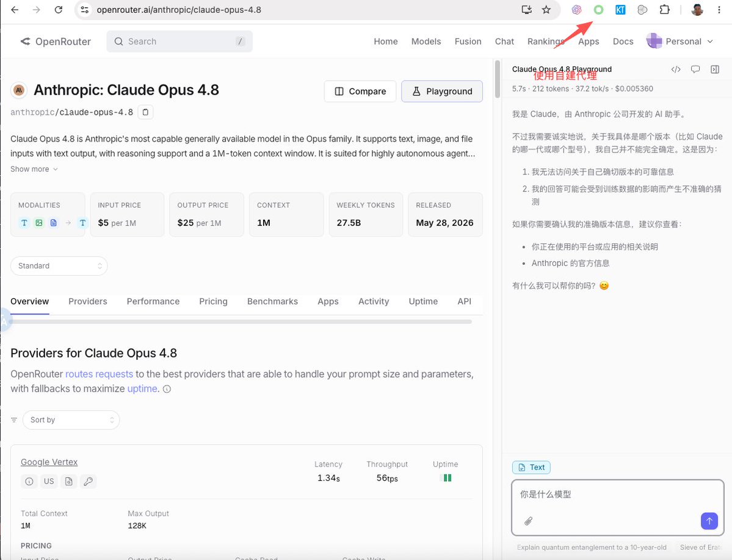Click the playground message input box
The height and width of the screenshot is (560, 732).
[618, 508]
